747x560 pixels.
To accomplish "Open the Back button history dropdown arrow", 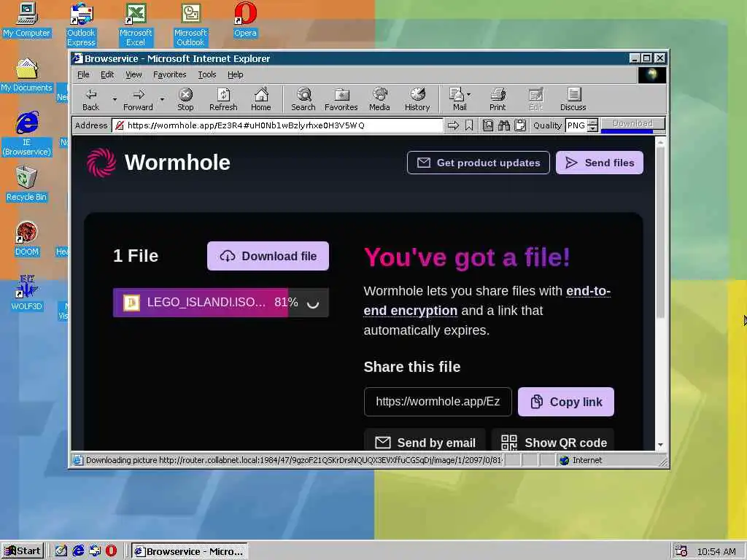I will [115, 99].
